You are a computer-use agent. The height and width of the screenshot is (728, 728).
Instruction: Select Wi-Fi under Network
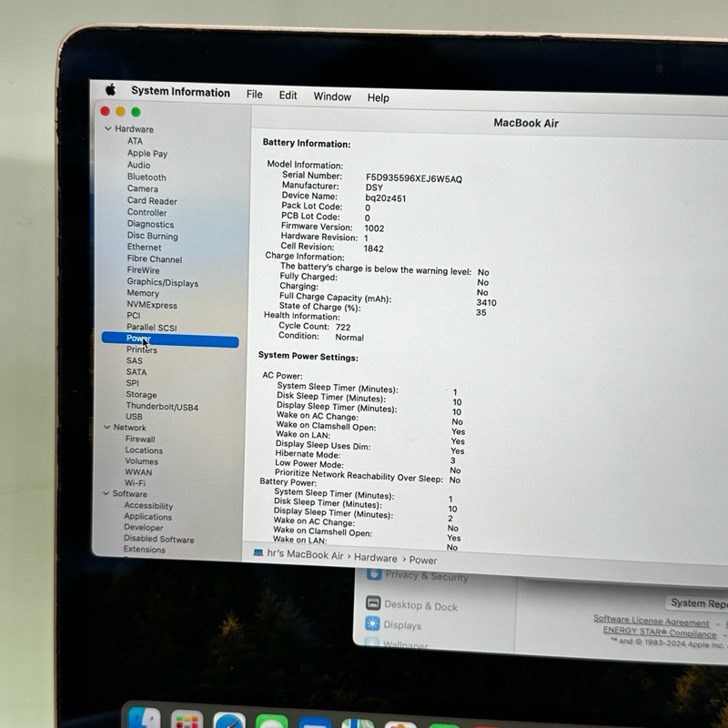click(135, 483)
